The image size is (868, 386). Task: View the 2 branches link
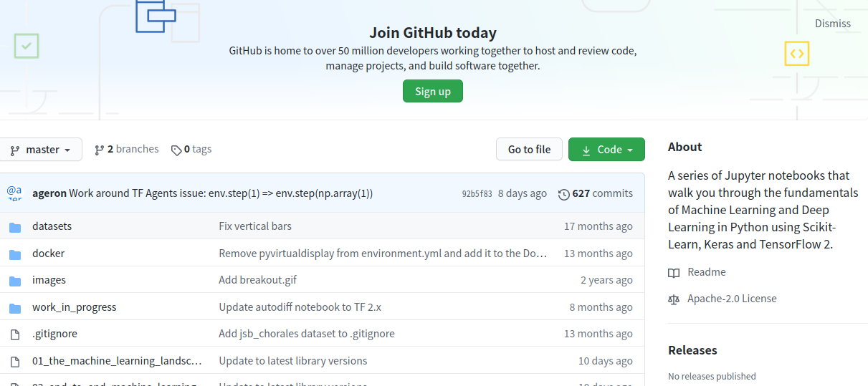[127, 149]
